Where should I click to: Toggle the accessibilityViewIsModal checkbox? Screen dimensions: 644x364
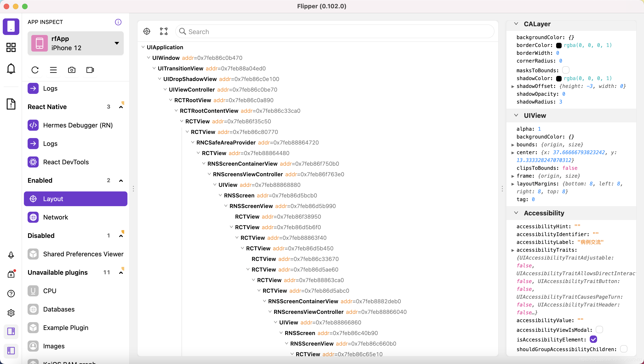(x=599, y=330)
